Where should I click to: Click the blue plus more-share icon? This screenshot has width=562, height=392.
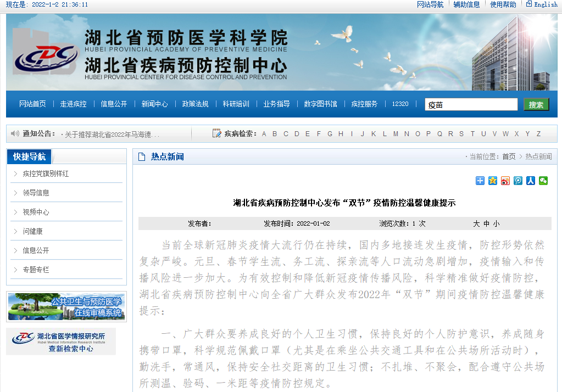(480, 181)
